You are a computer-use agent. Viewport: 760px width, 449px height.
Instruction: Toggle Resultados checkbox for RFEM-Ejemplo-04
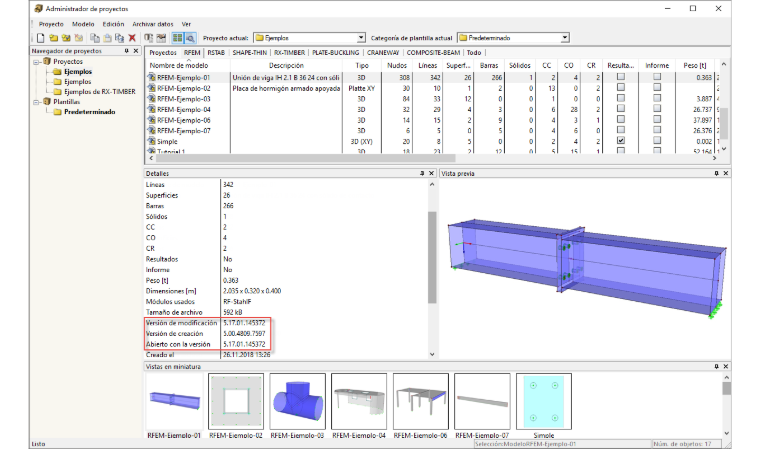point(620,109)
